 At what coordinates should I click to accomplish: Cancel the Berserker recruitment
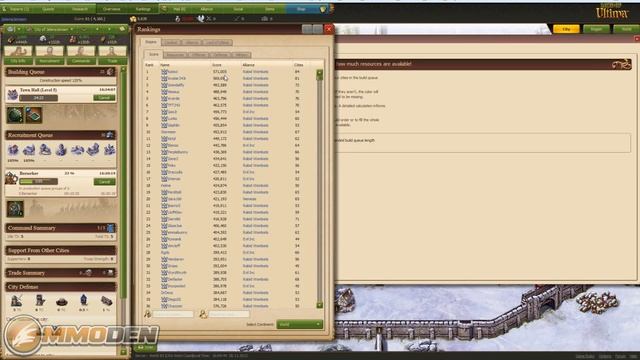pyautogui.click(x=104, y=182)
